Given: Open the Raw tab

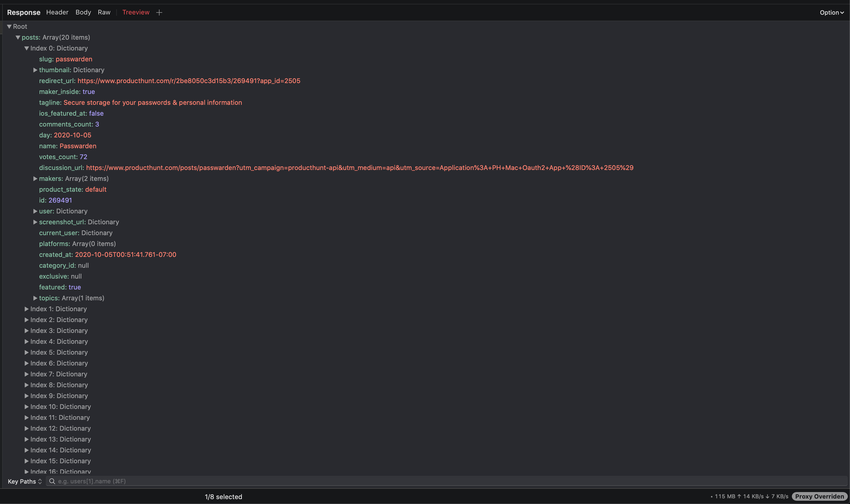Looking at the screenshot, I should pos(104,12).
